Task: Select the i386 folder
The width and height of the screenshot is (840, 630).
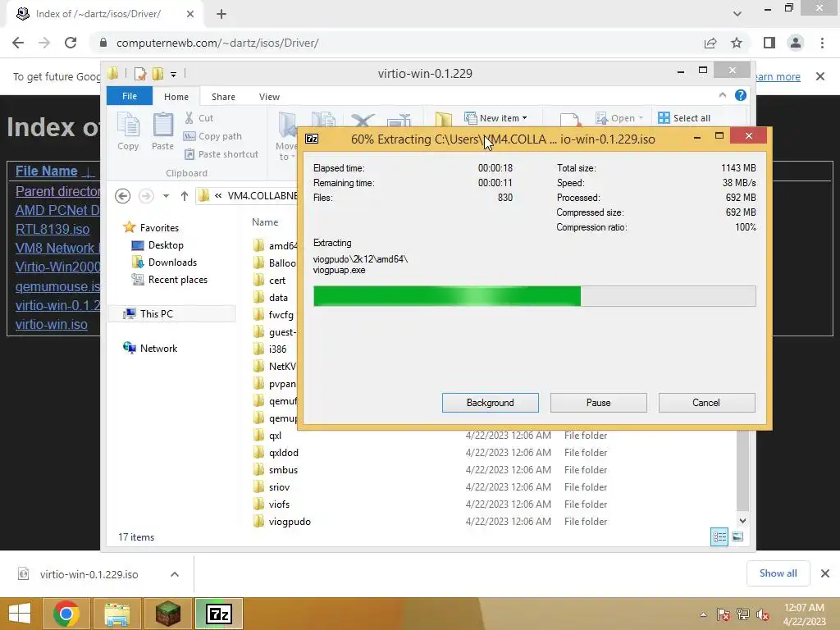Action: [277, 349]
